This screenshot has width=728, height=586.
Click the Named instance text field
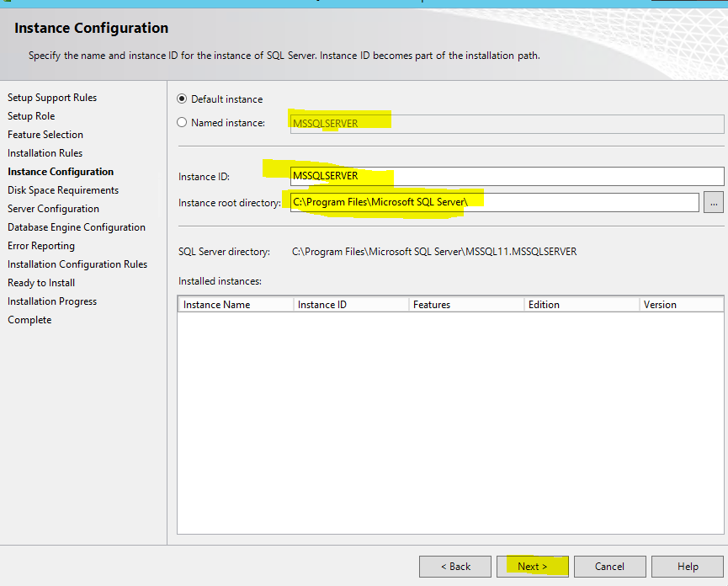[x=507, y=124]
